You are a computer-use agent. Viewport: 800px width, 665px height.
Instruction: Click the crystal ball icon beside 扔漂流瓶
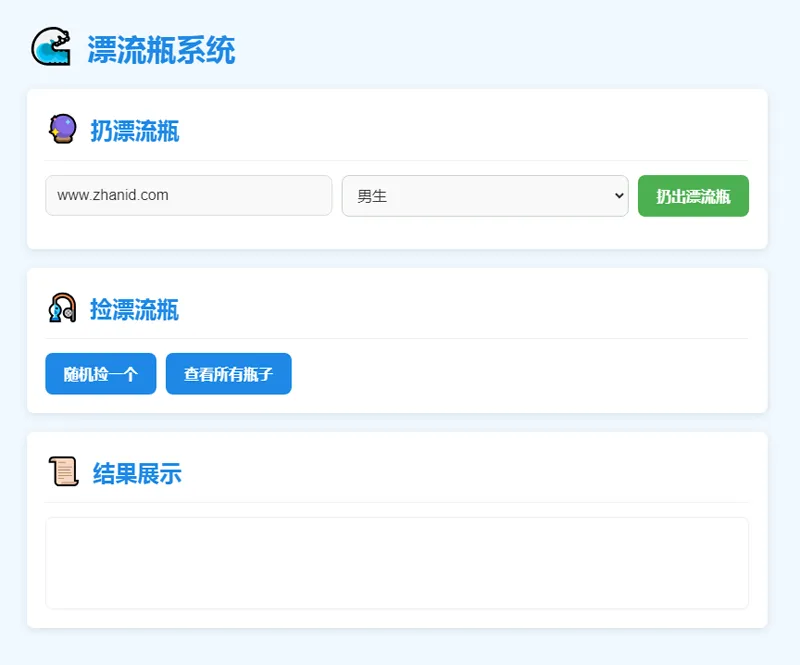pos(61,130)
